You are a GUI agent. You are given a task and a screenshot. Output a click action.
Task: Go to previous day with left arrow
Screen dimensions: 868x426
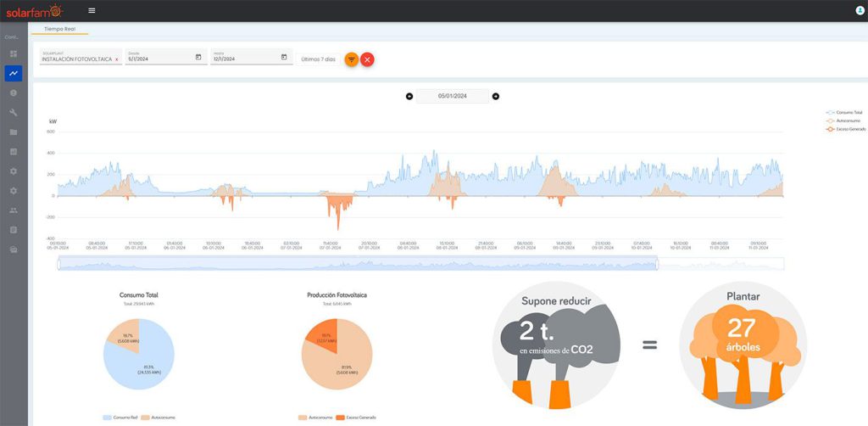tap(409, 97)
